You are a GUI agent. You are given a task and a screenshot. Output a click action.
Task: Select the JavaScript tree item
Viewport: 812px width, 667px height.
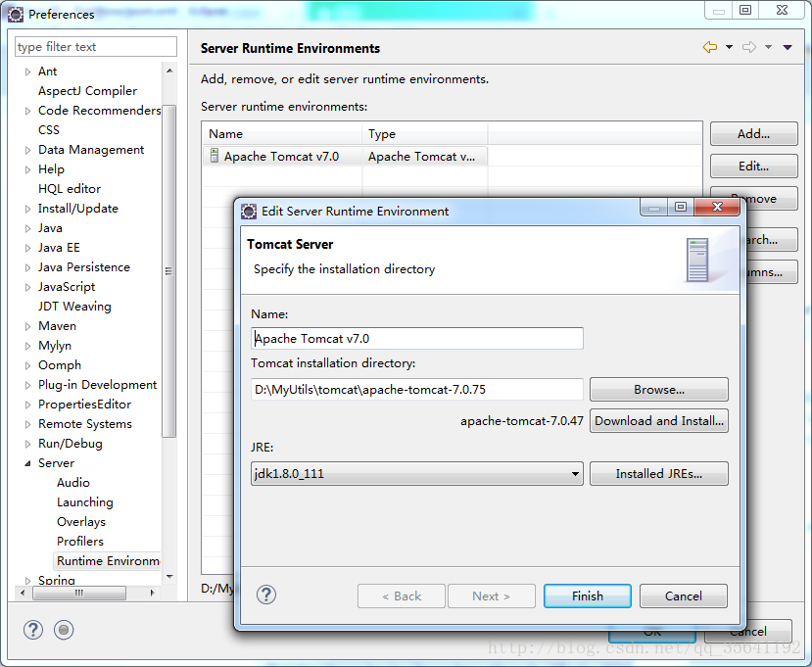point(67,287)
